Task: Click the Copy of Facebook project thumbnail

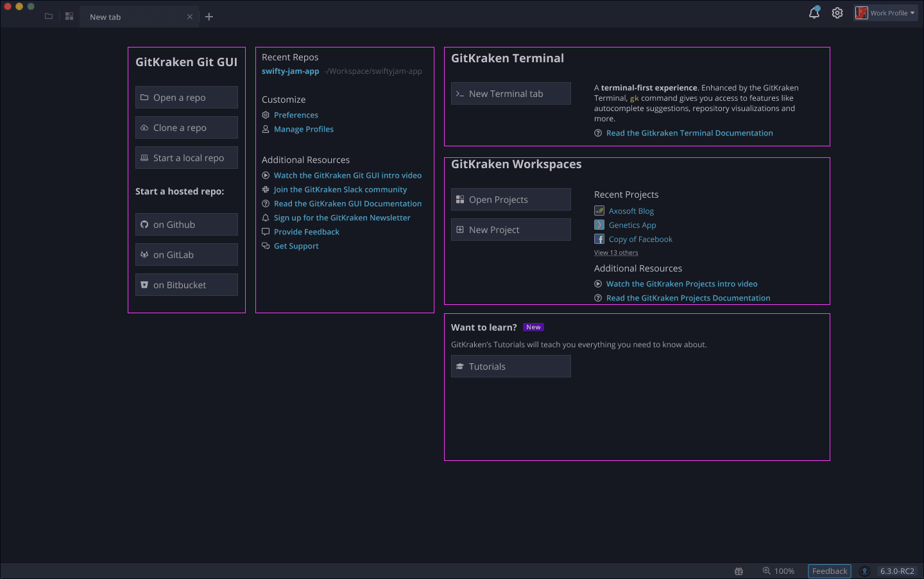Action: point(599,239)
